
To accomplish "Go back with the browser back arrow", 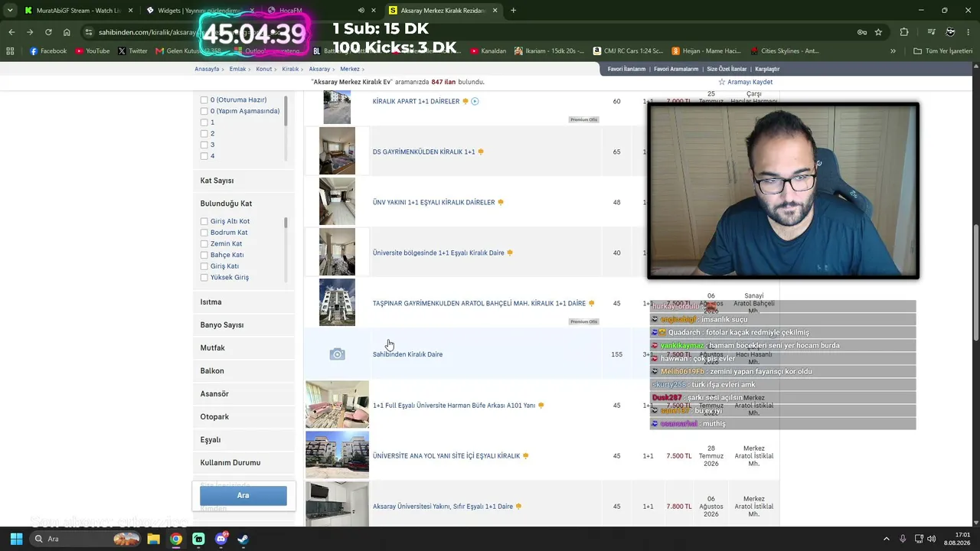I will 11,32.
